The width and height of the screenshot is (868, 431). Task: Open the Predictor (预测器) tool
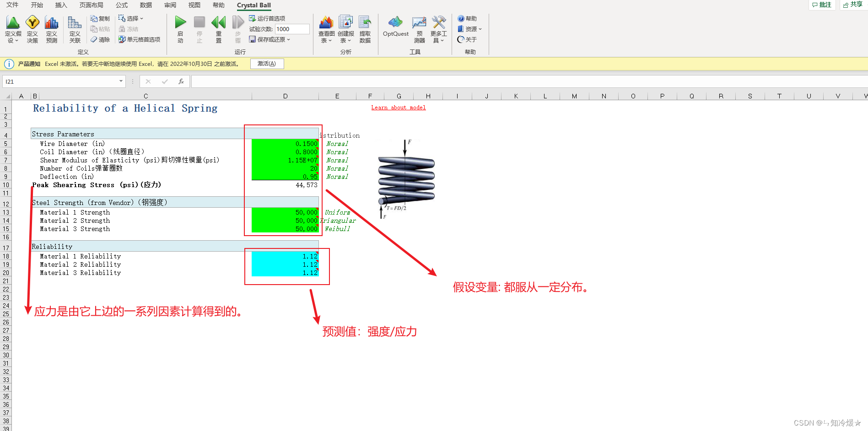419,22
